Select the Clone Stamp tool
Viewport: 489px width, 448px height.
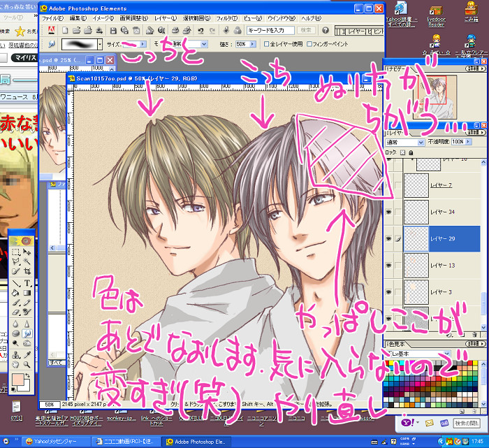coord(15,355)
